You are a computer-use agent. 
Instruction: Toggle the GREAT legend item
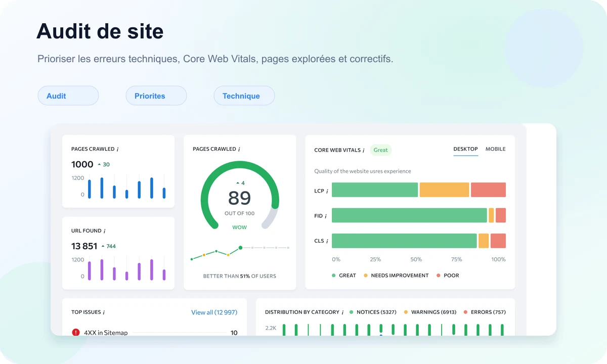point(344,276)
